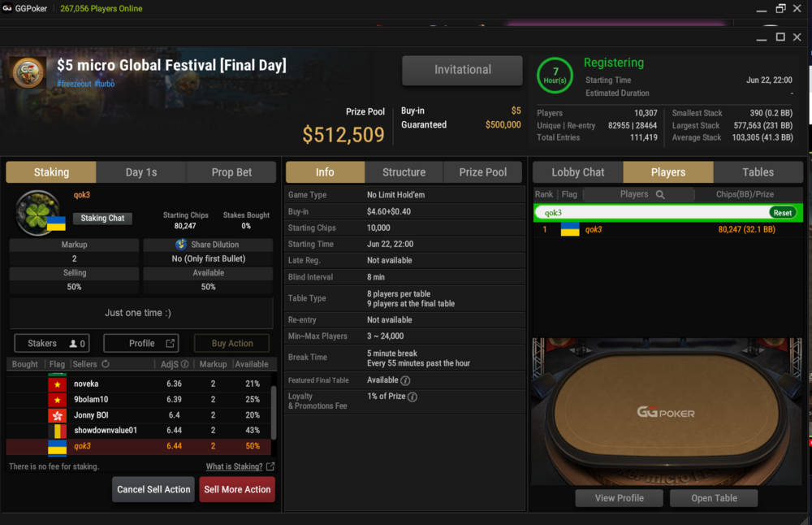Select seller showdownvalue01 row

(x=139, y=430)
